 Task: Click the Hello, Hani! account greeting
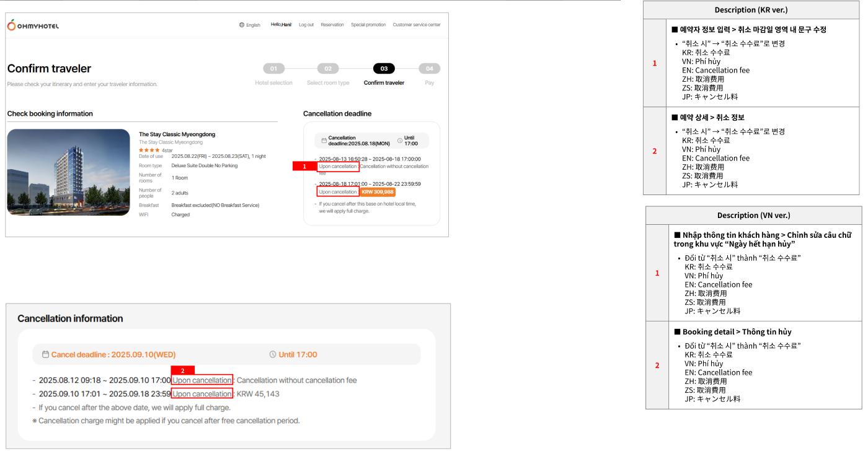point(281,25)
